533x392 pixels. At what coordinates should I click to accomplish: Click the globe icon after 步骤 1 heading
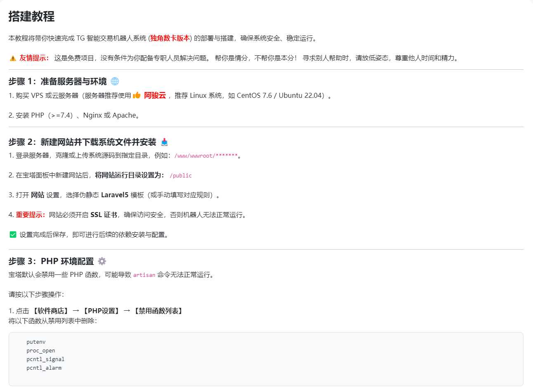[115, 81]
